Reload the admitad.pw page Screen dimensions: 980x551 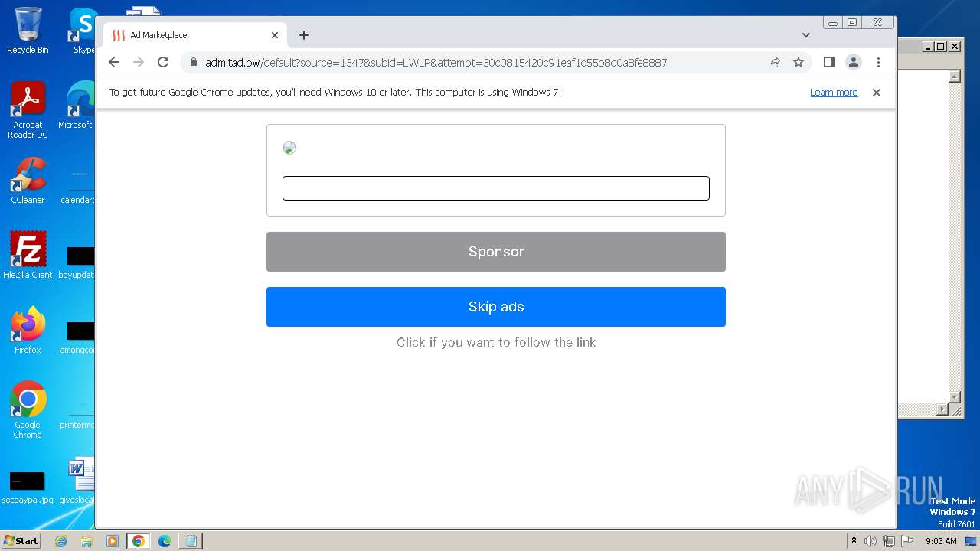[x=163, y=62]
